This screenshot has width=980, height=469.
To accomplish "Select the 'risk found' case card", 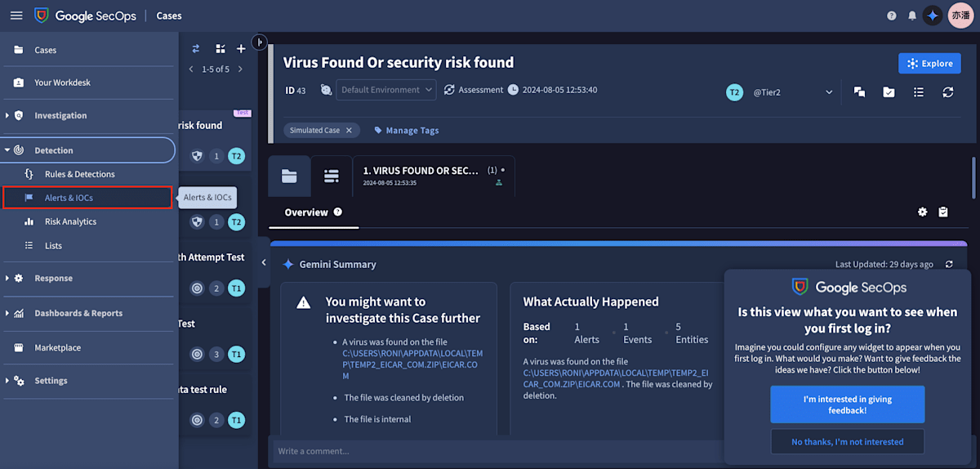I will pos(215,139).
